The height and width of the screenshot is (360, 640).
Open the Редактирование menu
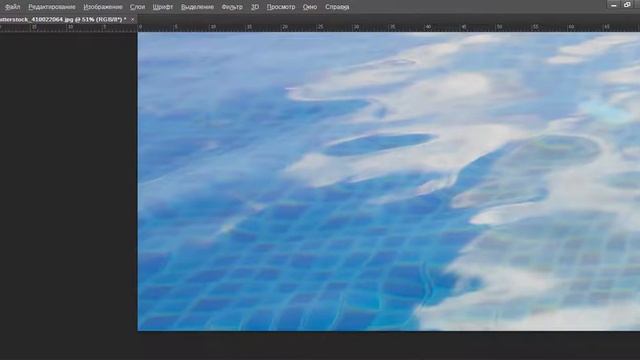pos(52,7)
